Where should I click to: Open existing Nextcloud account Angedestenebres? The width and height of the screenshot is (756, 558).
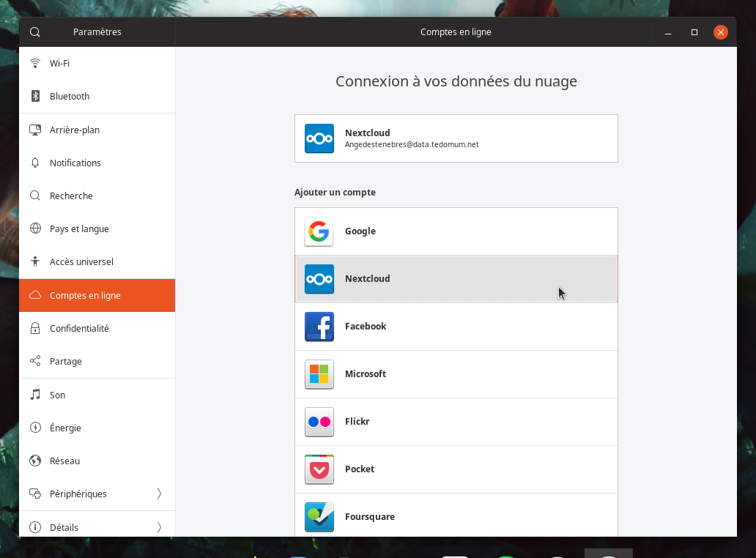pos(456,138)
